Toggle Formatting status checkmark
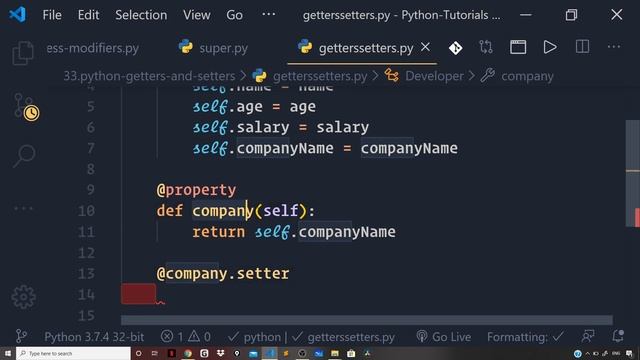This screenshot has height=360, width=640. pos(525,337)
